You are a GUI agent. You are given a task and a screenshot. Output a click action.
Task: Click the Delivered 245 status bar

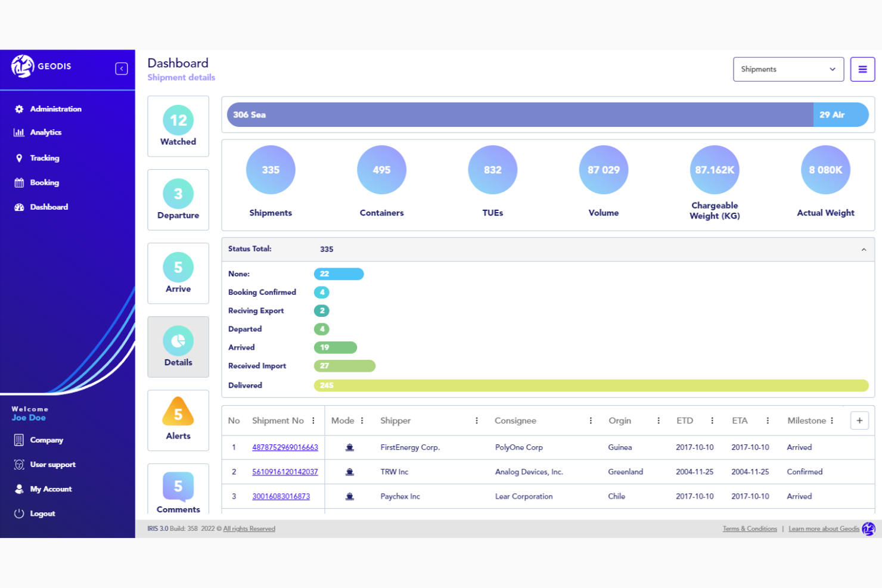[591, 385]
